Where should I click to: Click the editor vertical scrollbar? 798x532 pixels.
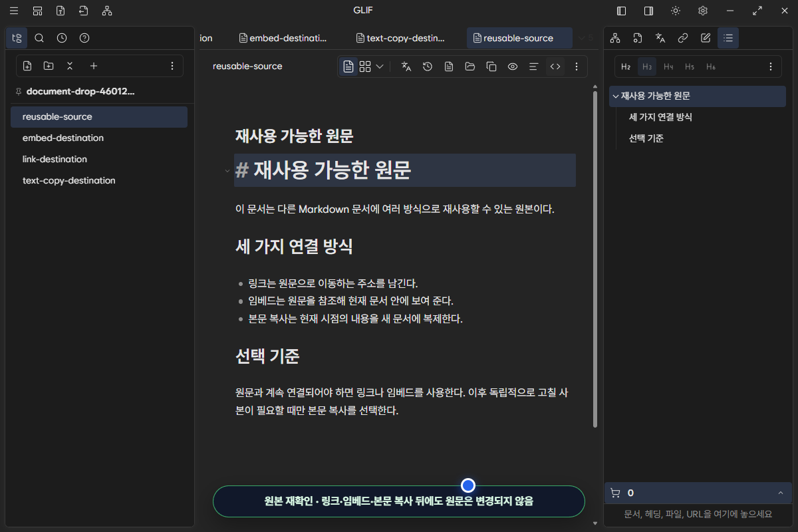tap(595, 259)
